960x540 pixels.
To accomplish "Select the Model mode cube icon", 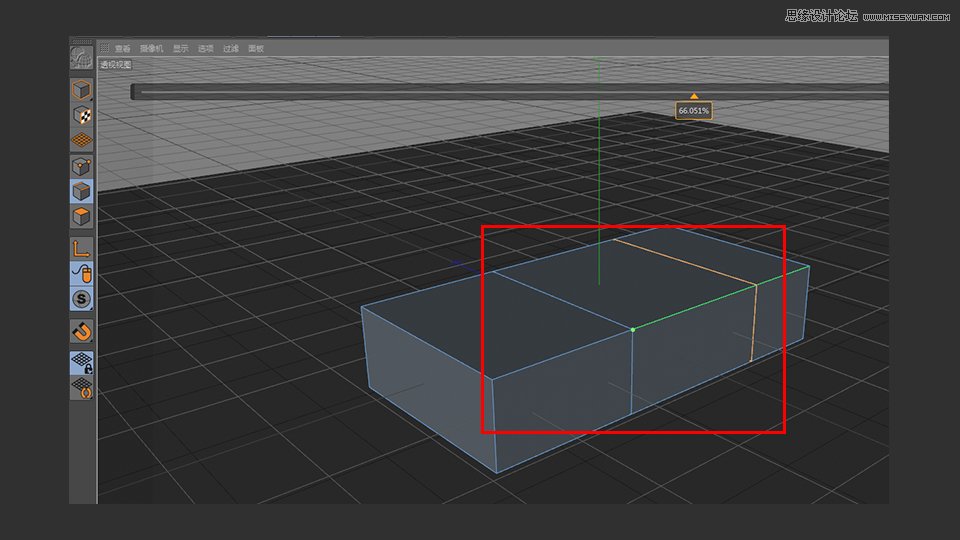I will (x=81, y=90).
